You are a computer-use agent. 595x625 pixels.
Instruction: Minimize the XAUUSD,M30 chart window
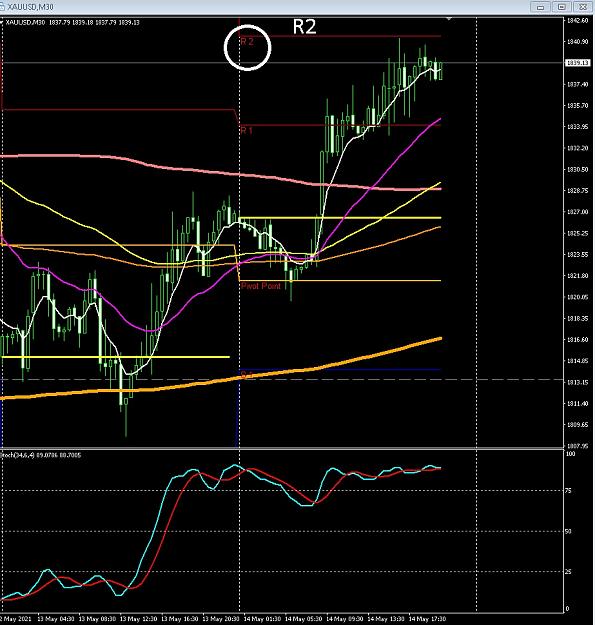click(540, 7)
